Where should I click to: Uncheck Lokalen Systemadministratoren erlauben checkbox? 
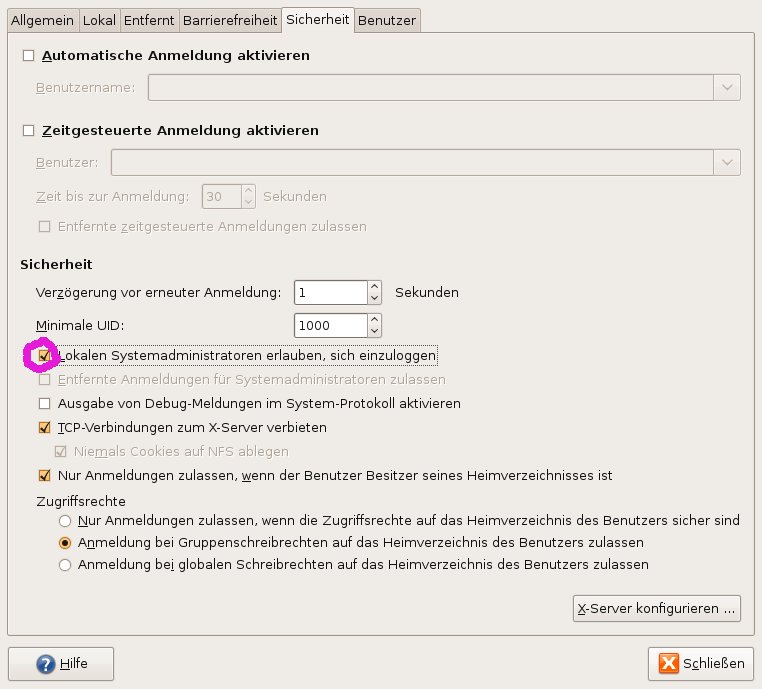(x=44, y=356)
